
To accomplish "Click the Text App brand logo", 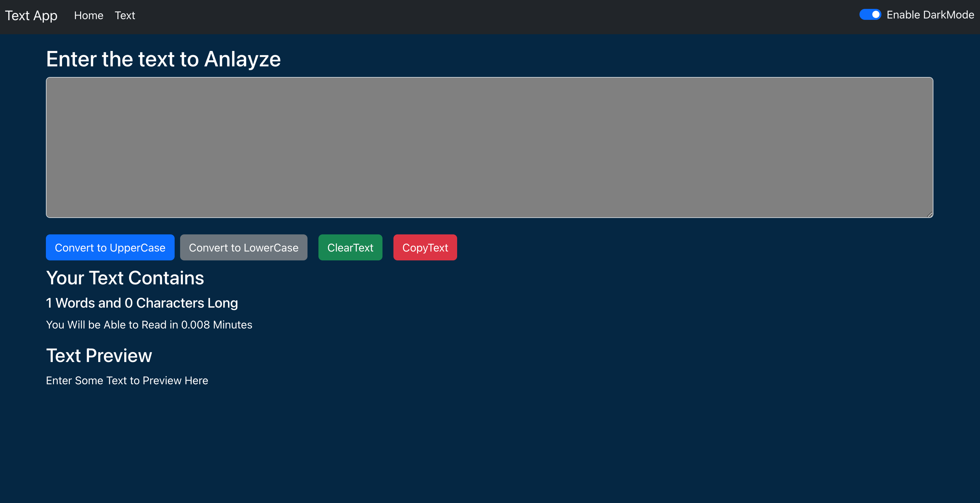I will (31, 16).
